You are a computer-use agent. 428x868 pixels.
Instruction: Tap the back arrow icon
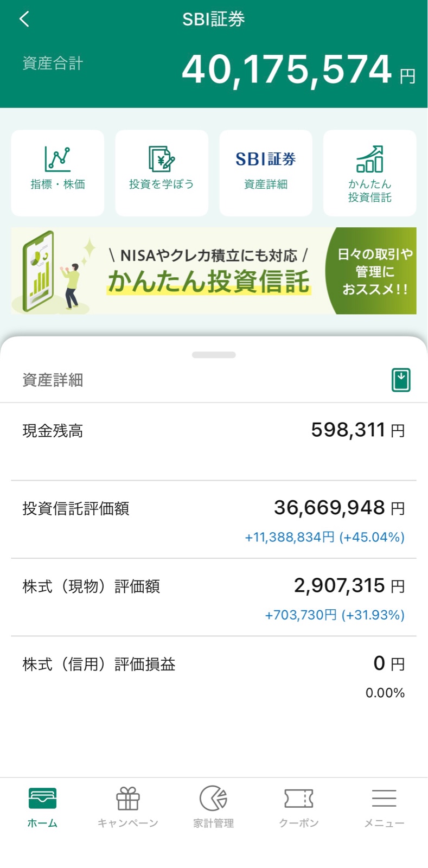[x=24, y=20]
